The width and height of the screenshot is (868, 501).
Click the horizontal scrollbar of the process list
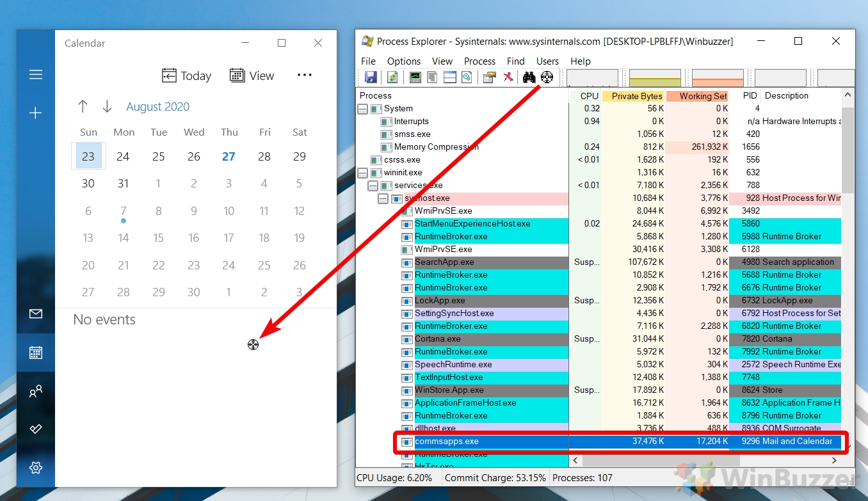pos(661,460)
